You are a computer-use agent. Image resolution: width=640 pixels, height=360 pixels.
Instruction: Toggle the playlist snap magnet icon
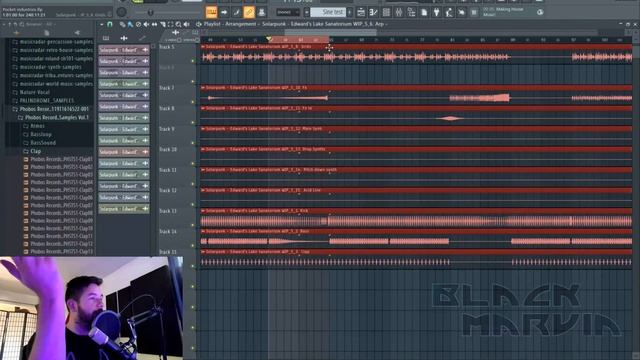[110, 24]
